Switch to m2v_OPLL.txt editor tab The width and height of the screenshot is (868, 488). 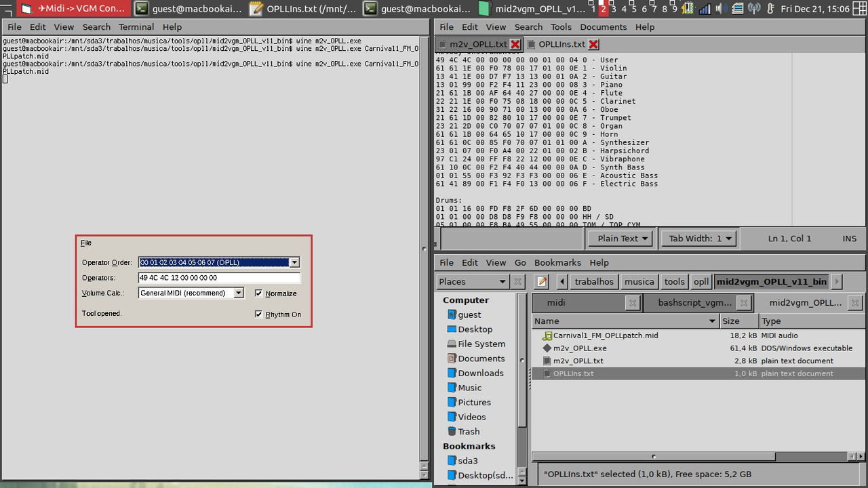point(478,44)
